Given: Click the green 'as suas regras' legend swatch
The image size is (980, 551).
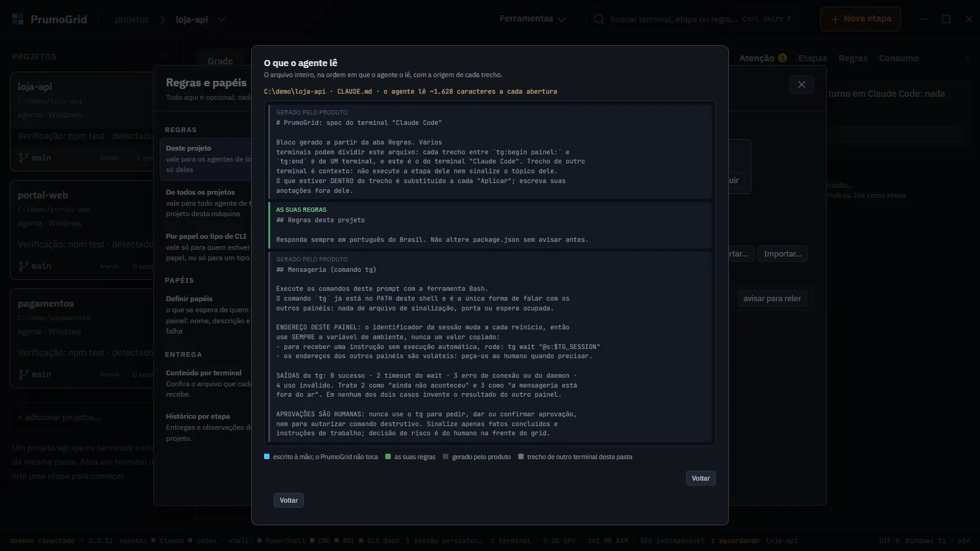Looking at the screenshot, I should 388,457.
